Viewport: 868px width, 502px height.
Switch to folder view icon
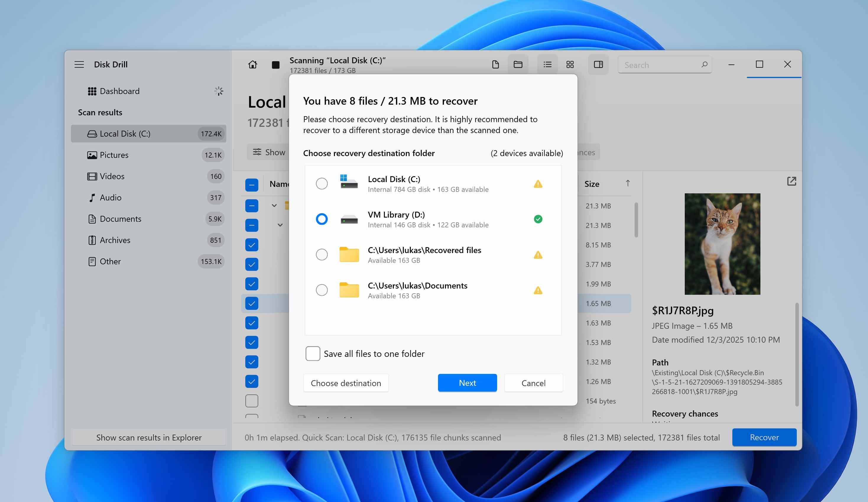pos(518,64)
